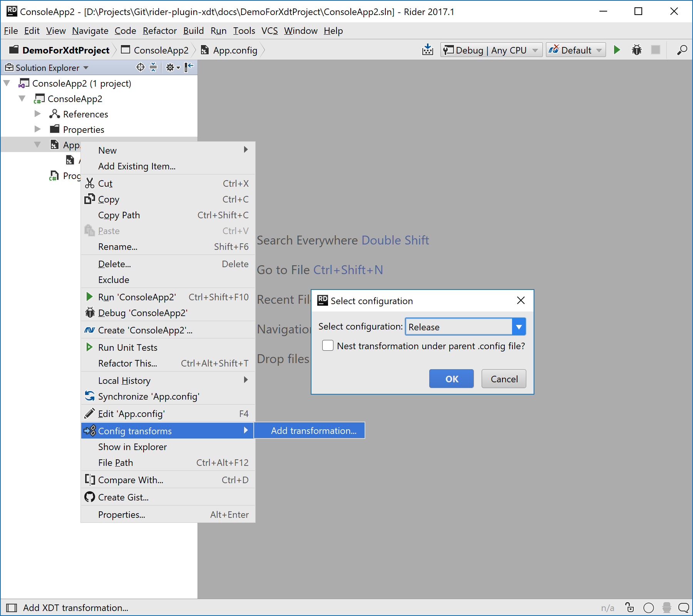The width and height of the screenshot is (693, 616).
Task: Click the lock icon in status bar
Action: [x=630, y=608]
